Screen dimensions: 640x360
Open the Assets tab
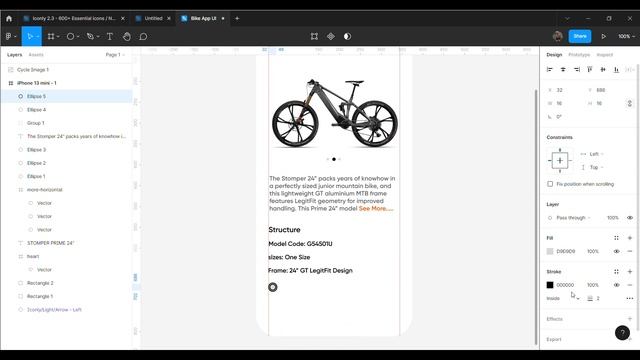36,55
